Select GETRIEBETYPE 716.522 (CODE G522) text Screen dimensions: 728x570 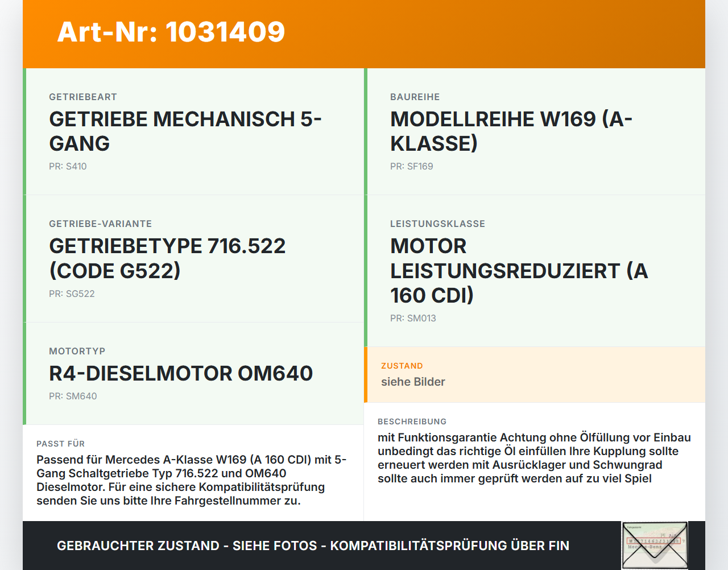tap(167, 258)
